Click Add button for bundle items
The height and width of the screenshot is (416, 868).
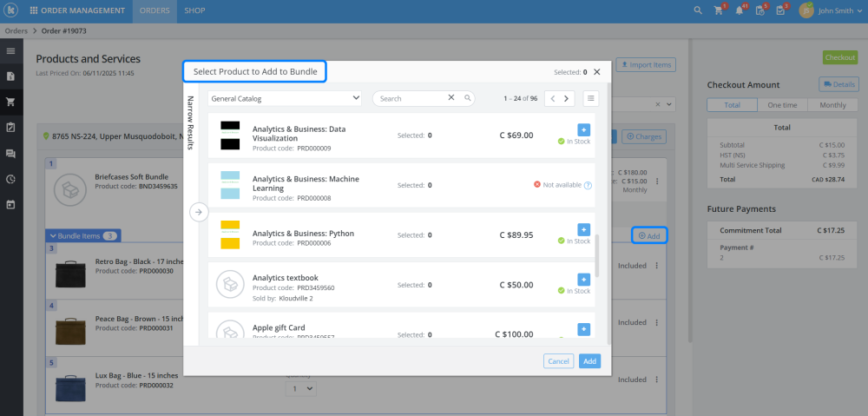point(649,236)
